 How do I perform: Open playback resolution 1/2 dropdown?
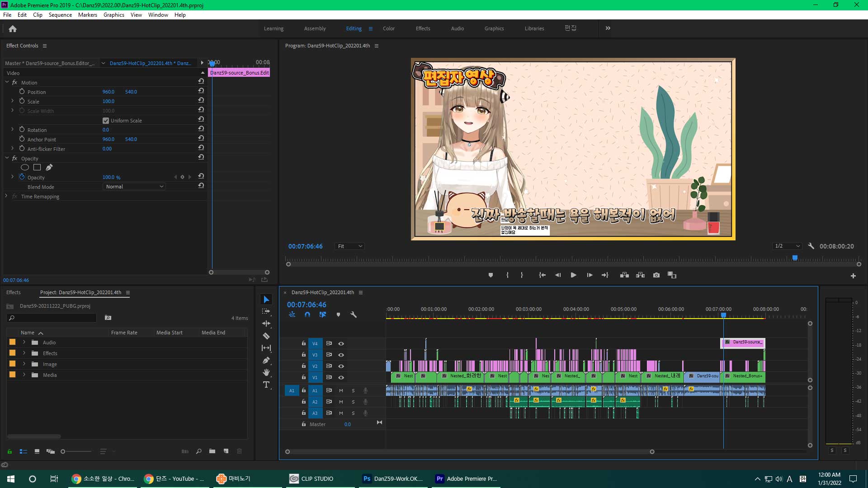[787, 246]
